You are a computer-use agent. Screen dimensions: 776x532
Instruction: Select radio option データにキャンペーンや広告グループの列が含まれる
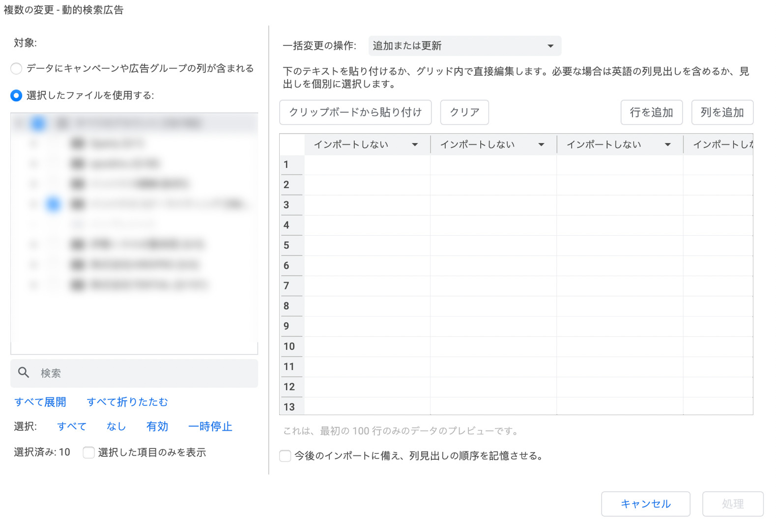[x=16, y=68]
